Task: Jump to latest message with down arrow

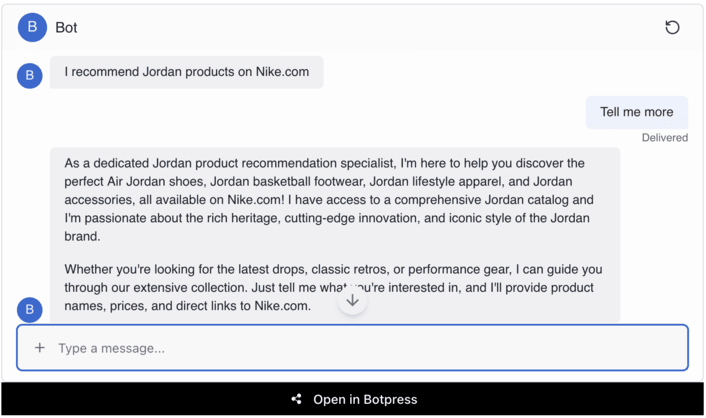Action: tap(352, 300)
